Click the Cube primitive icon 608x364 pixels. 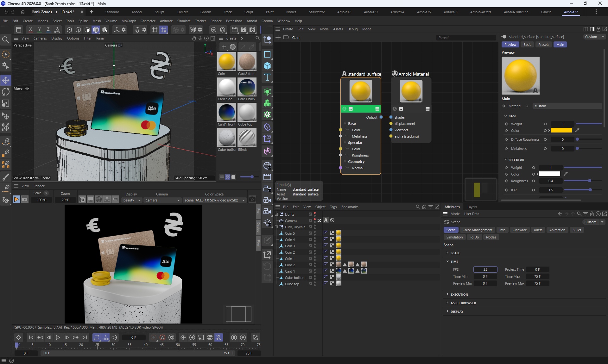pyautogui.click(x=267, y=66)
